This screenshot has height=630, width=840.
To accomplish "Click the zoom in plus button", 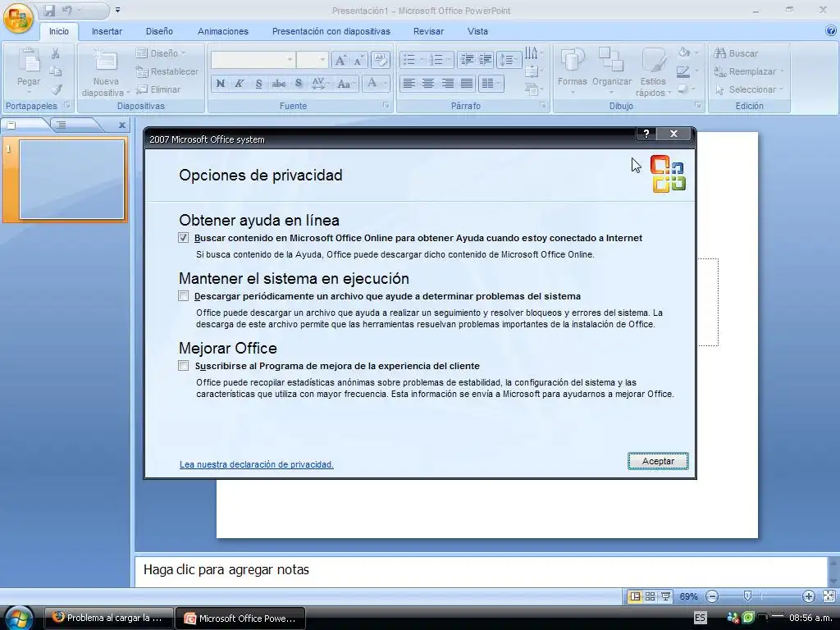I will 808,596.
